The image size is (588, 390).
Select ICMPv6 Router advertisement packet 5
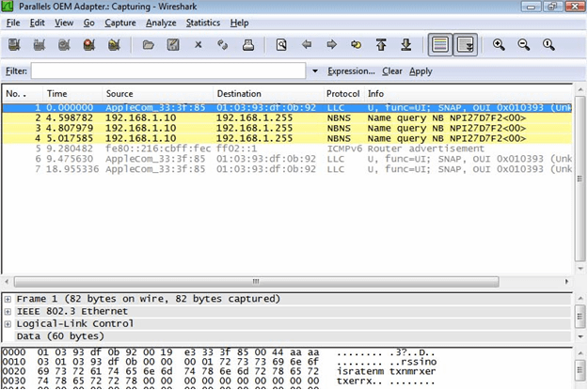pyautogui.click(x=287, y=148)
